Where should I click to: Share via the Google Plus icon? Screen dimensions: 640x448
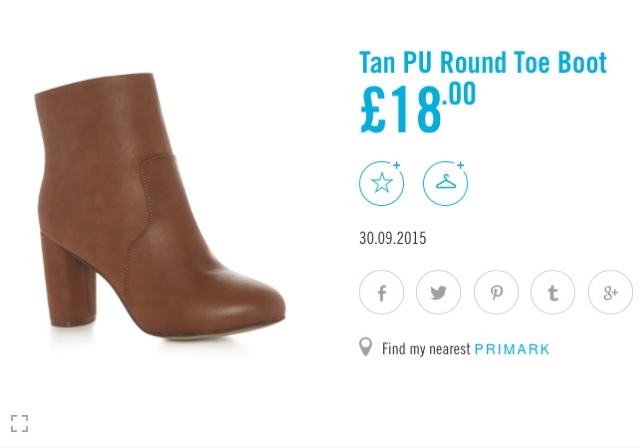[610, 292]
